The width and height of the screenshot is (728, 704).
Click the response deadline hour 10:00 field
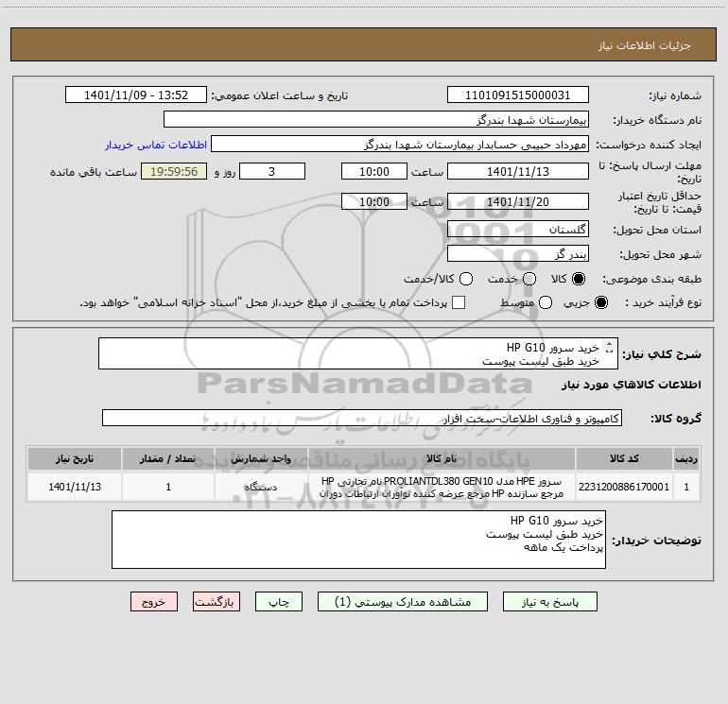pyautogui.click(x=374, y=171)
